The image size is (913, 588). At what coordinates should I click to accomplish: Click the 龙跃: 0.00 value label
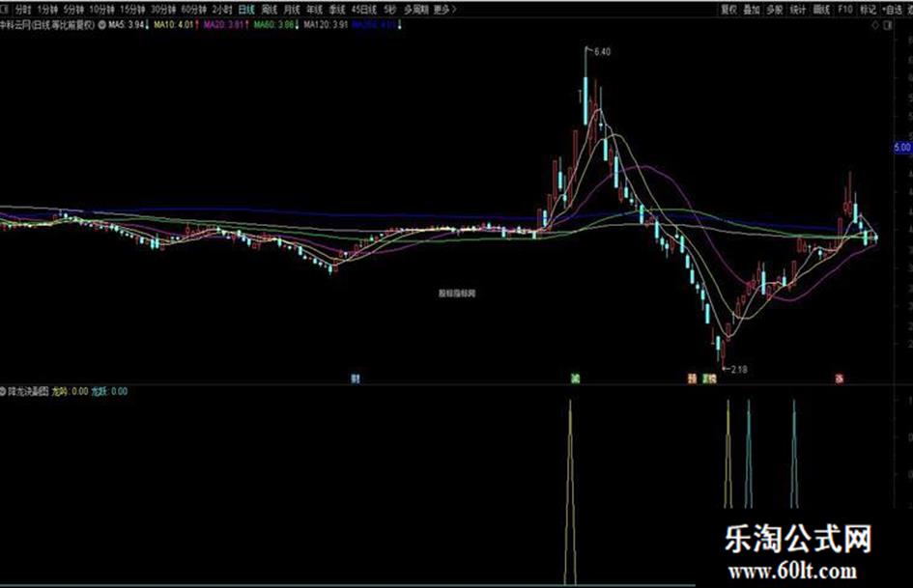pos(109,391)
